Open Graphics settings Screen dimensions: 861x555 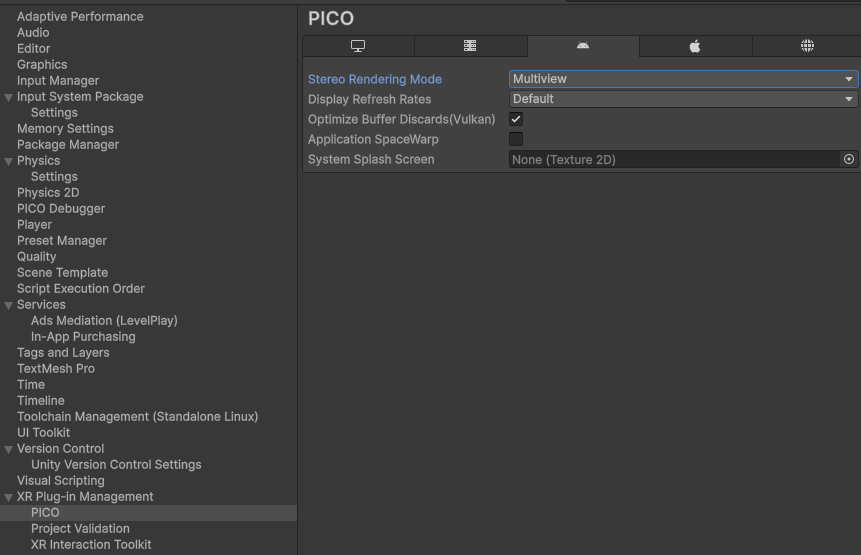click(x=42, y=64)
